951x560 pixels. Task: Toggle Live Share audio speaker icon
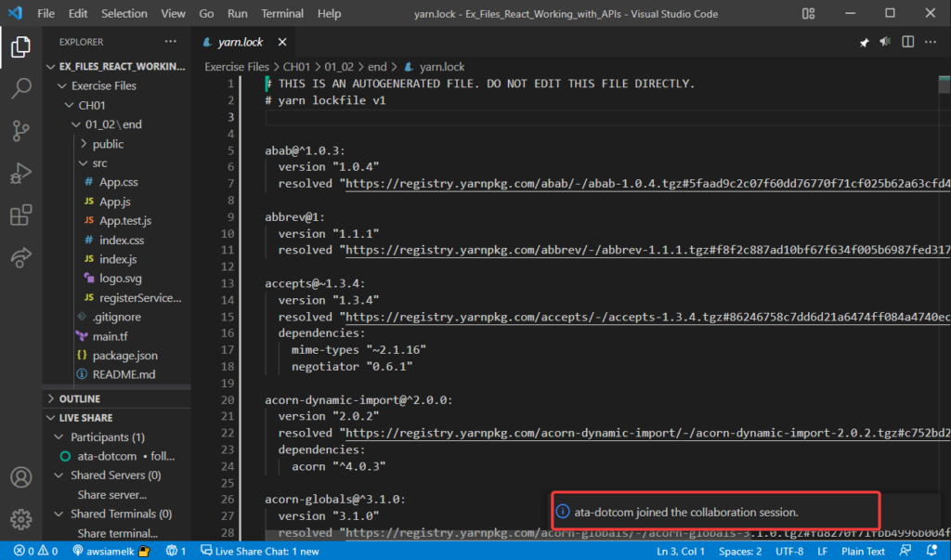tap(884, 41)
